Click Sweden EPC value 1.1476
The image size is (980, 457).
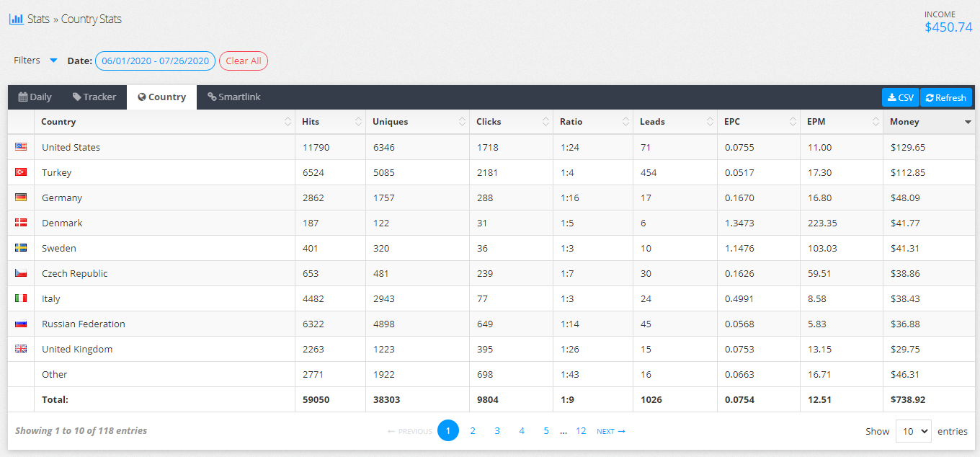tap(739, 248)
